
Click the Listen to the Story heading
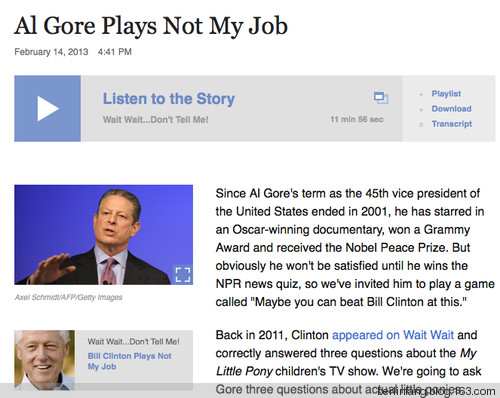tap(169, 99)
